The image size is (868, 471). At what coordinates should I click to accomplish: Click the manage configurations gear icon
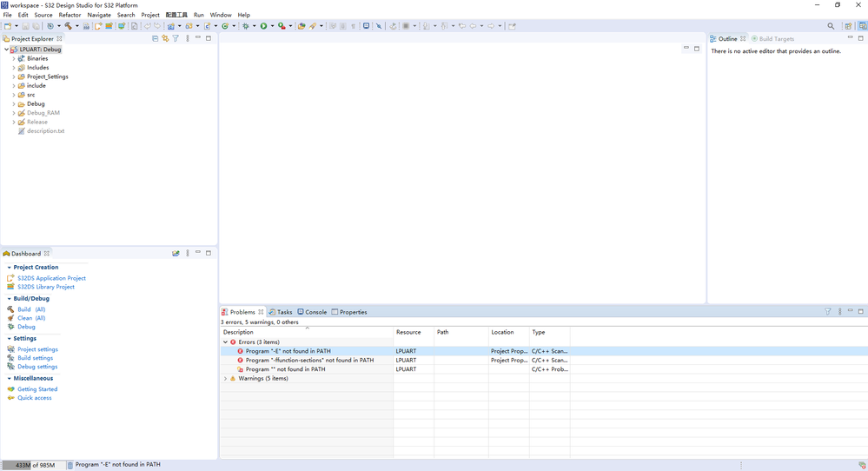point(50,26)
